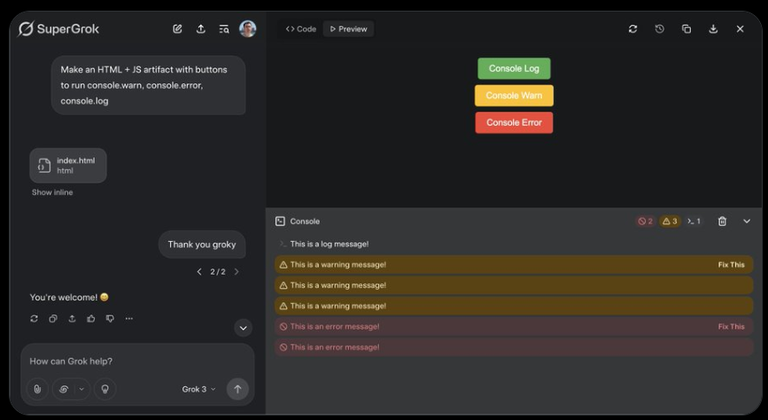Open the user profile avatar
The height and width of the screenshot is (420, 768).
click(248, 29)
